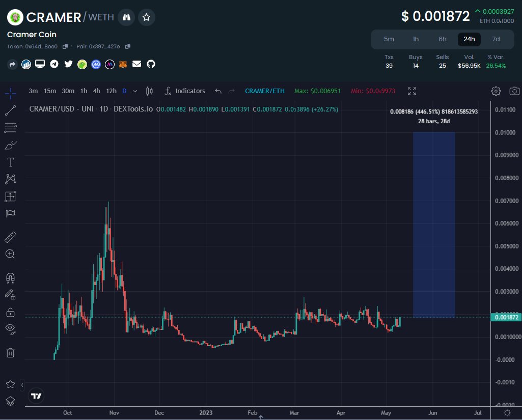Toggle stay in drawing mode

pyautogui.click(x=10, y=295)
